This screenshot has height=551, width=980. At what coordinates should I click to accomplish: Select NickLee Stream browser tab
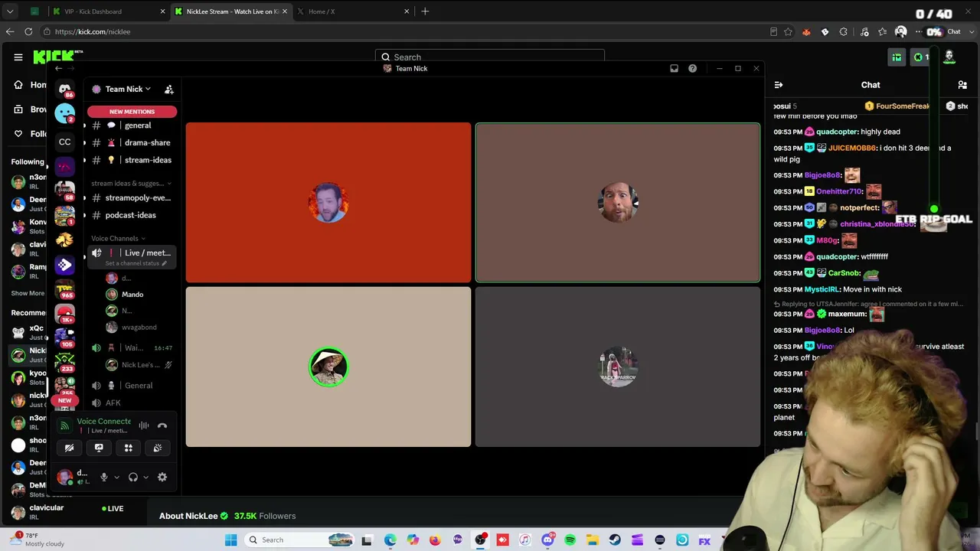pos(230,11)
